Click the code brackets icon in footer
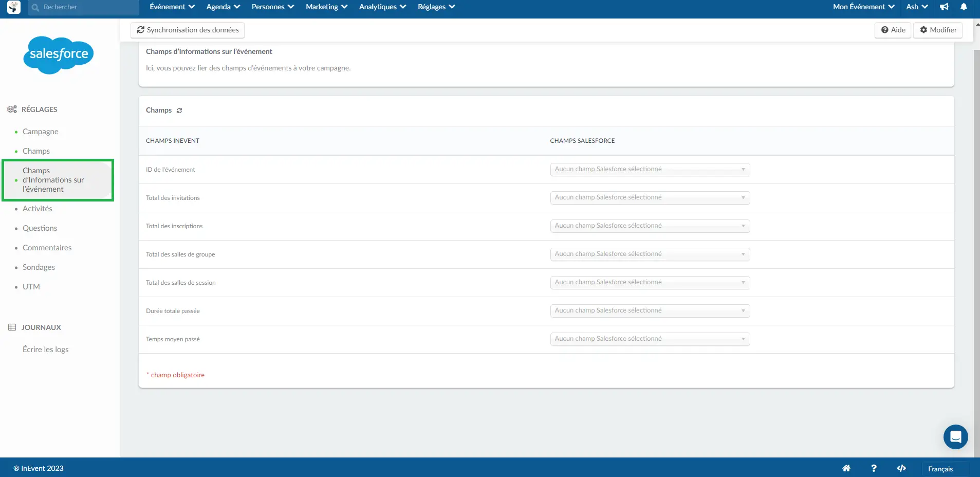Screen dimensions: 980x477 (901, 468)
